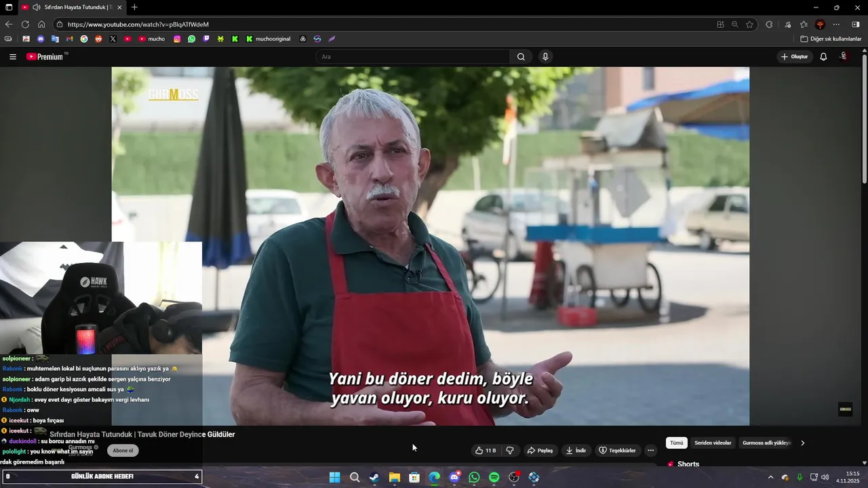
Task: Show next filter chips with right chevron
Action: point(803,443)
